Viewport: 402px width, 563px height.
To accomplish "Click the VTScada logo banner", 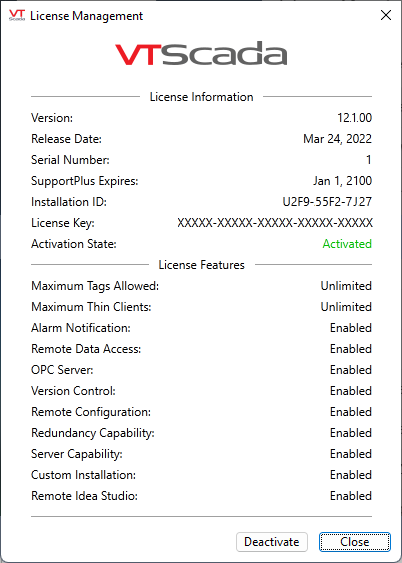I will [x=201, y=54].
